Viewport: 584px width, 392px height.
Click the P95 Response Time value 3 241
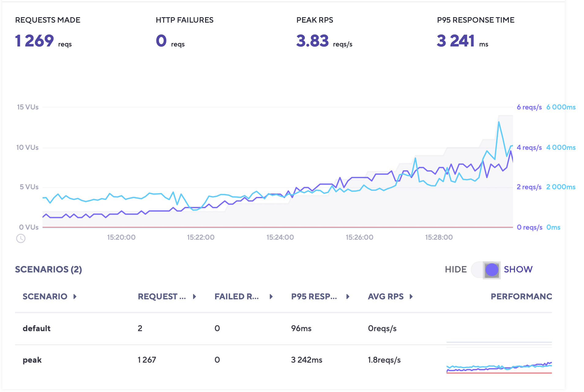[455, 41]
